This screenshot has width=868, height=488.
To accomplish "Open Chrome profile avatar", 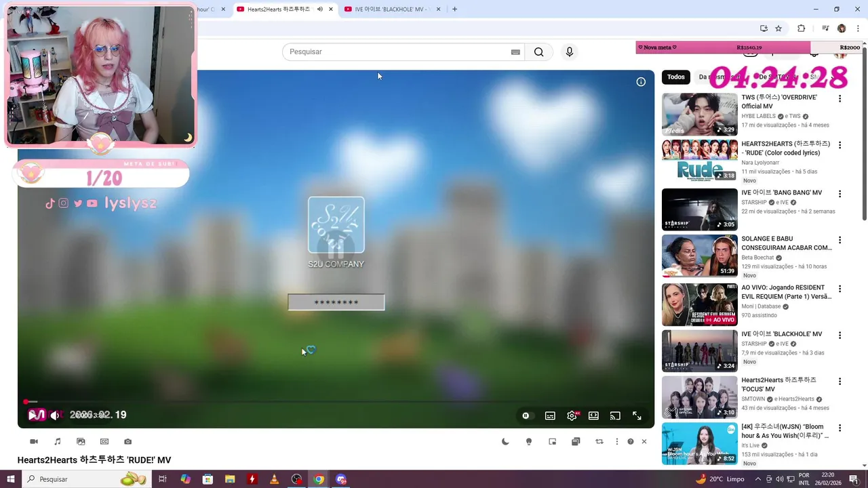I will (842, 28).
